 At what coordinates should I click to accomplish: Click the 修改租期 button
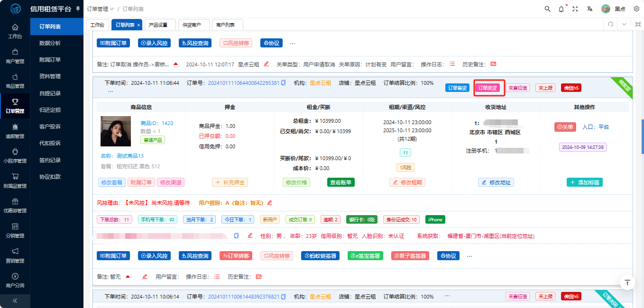(407, 182)
